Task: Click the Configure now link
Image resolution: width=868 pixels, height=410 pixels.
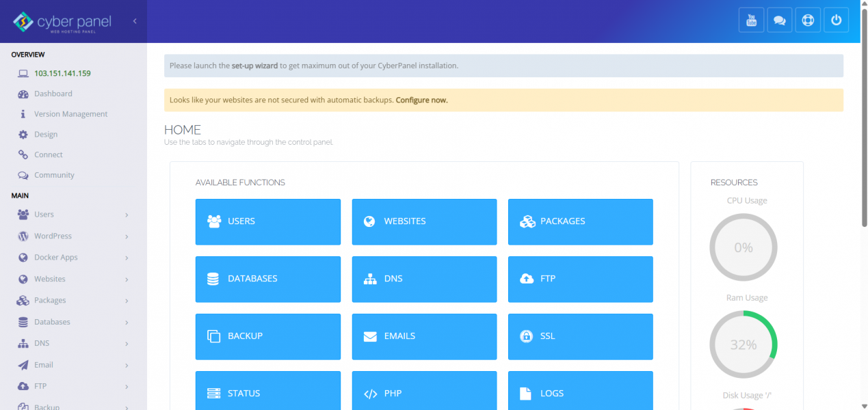Action: [x=421, y=100]
